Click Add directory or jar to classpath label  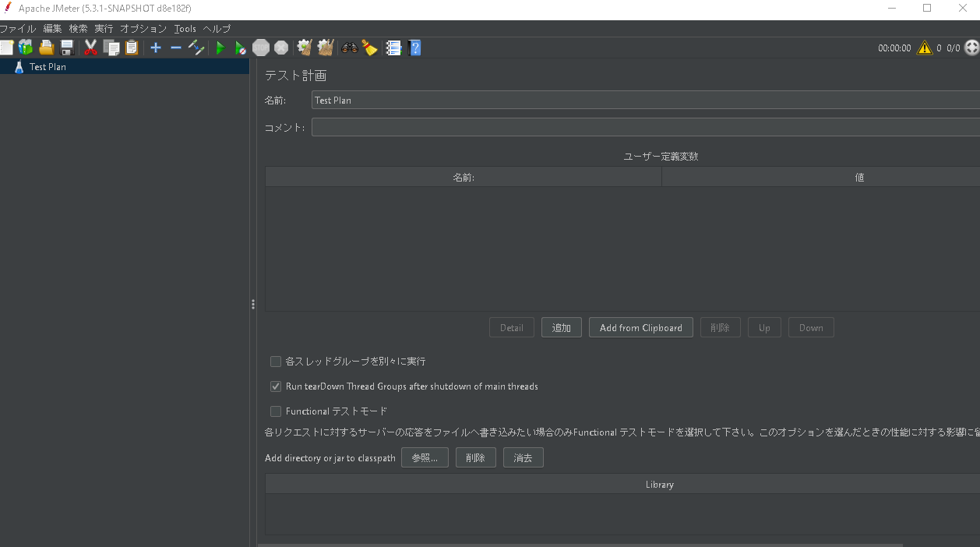click(x=330, y=458)
